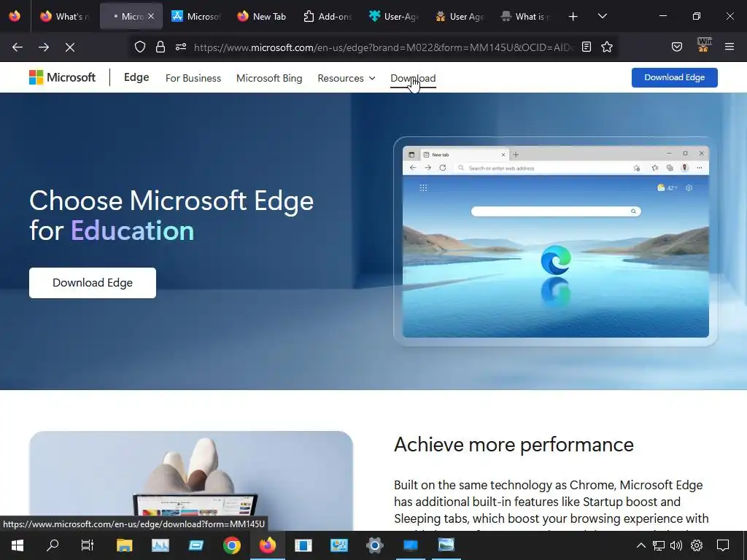747x560 pixels.
Task: Toggle reader view icon
Action: click(587, 47)
